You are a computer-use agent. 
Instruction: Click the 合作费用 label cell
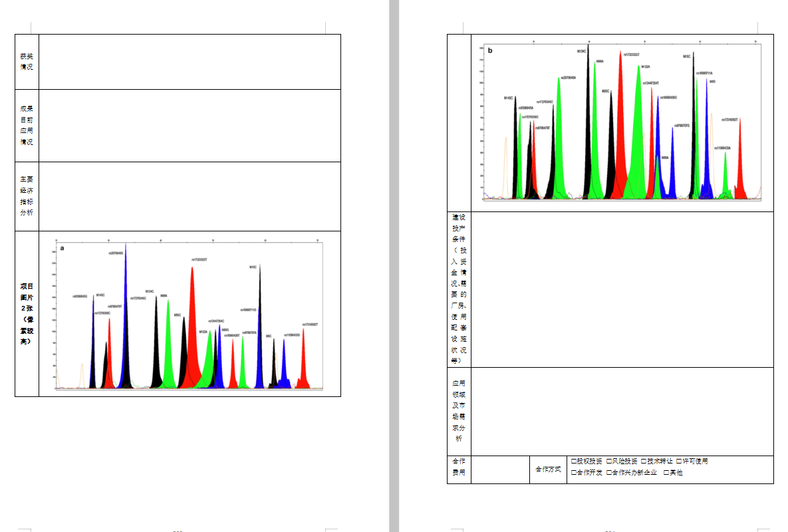459,469
